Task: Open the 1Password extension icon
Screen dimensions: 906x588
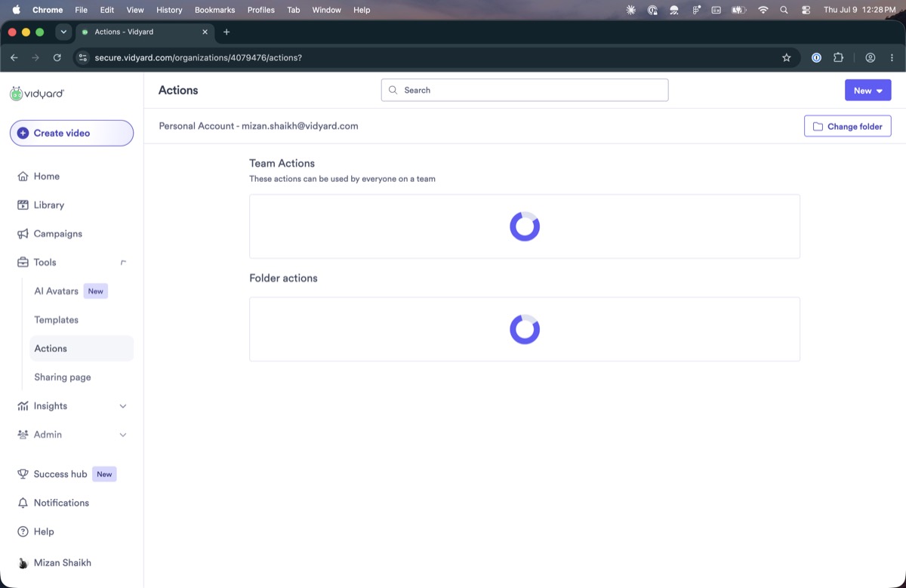Action: pos(816,57)
